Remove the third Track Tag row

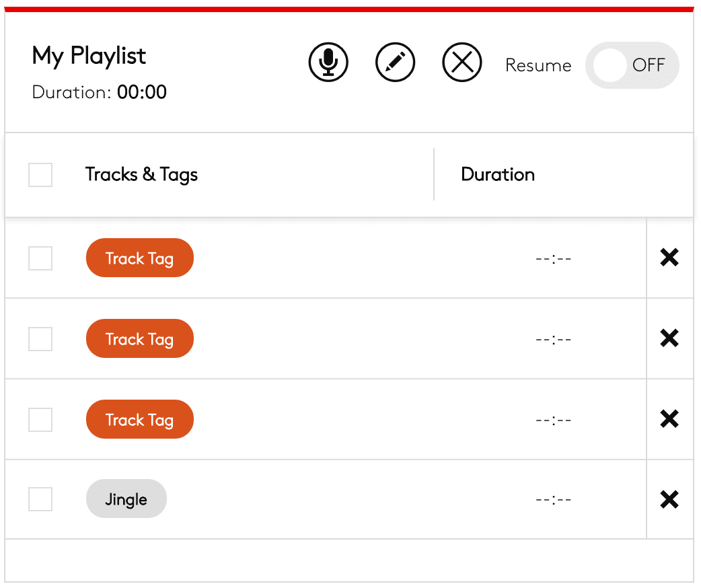[669, 419]
